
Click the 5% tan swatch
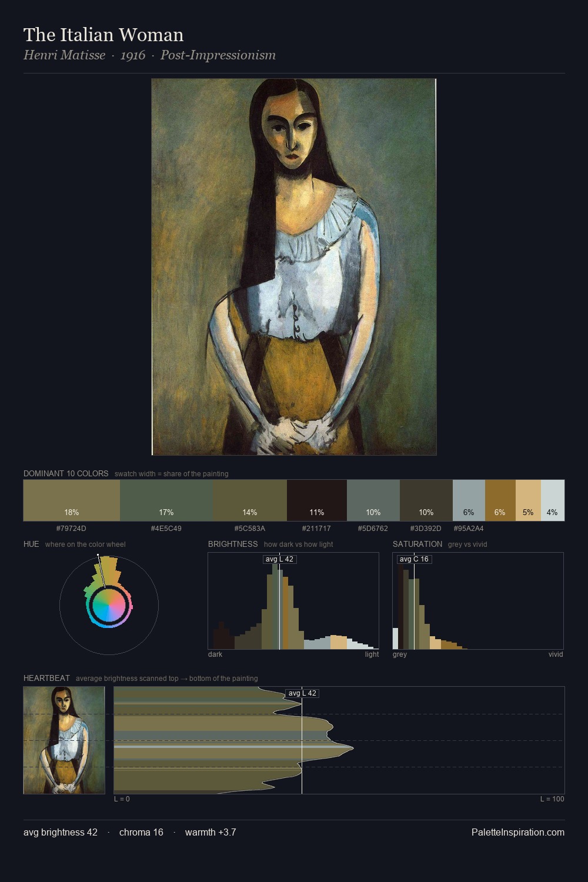pyautogui.click(x=528, y=500)
